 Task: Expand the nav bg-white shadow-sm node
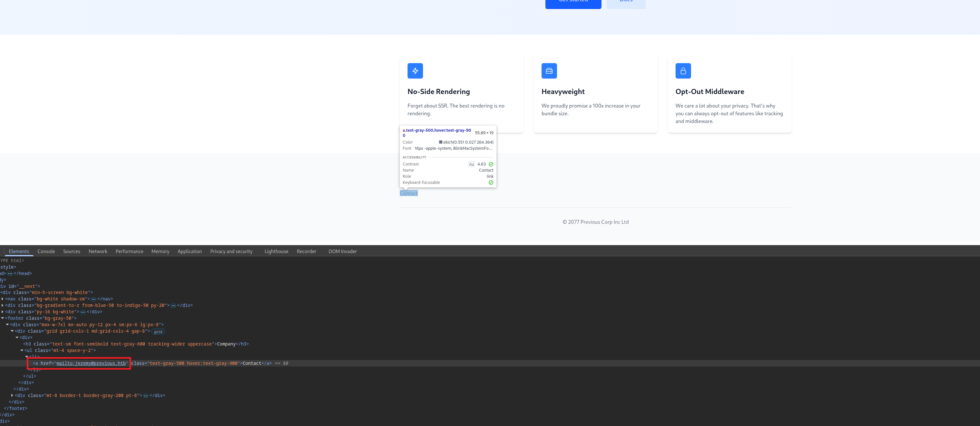(3, 299)
